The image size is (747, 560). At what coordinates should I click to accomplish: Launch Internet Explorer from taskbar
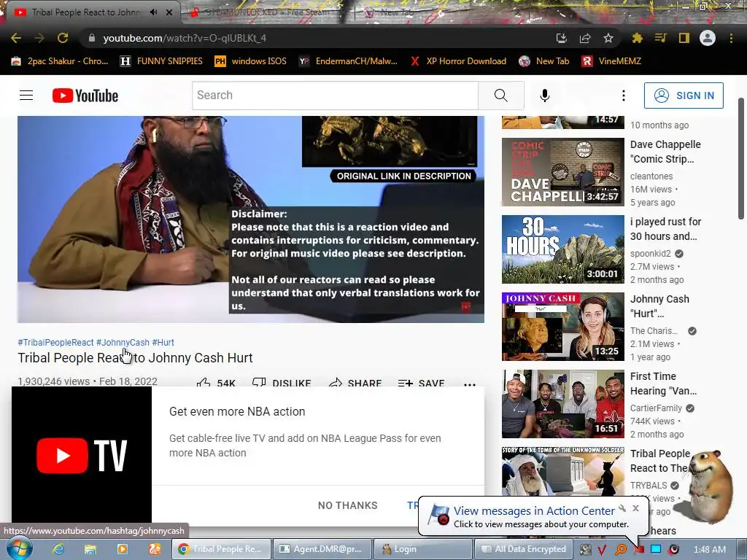point(58,549)
